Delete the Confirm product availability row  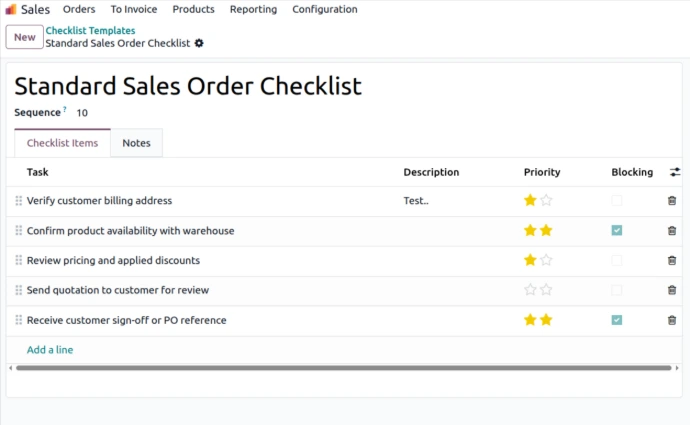click(672, 231)
